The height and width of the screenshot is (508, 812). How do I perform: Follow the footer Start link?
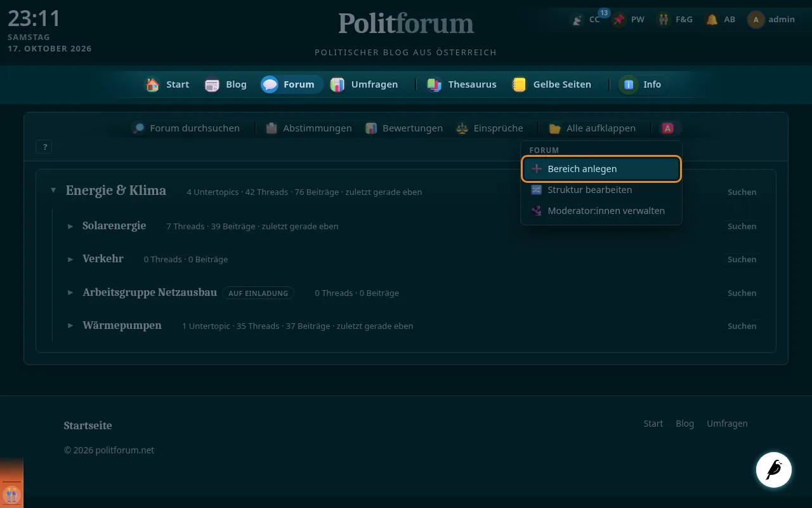coord(653,424)
